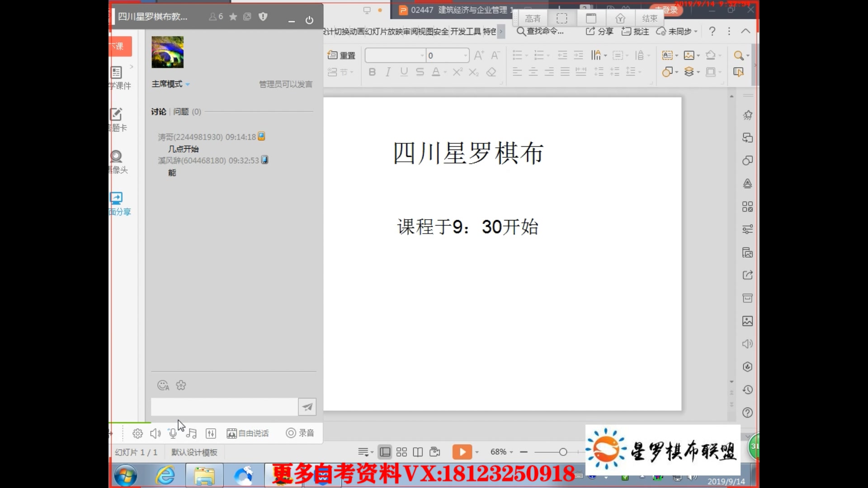Start recording with the 录音 icon
868x488 pixels.
pos(299,432)
